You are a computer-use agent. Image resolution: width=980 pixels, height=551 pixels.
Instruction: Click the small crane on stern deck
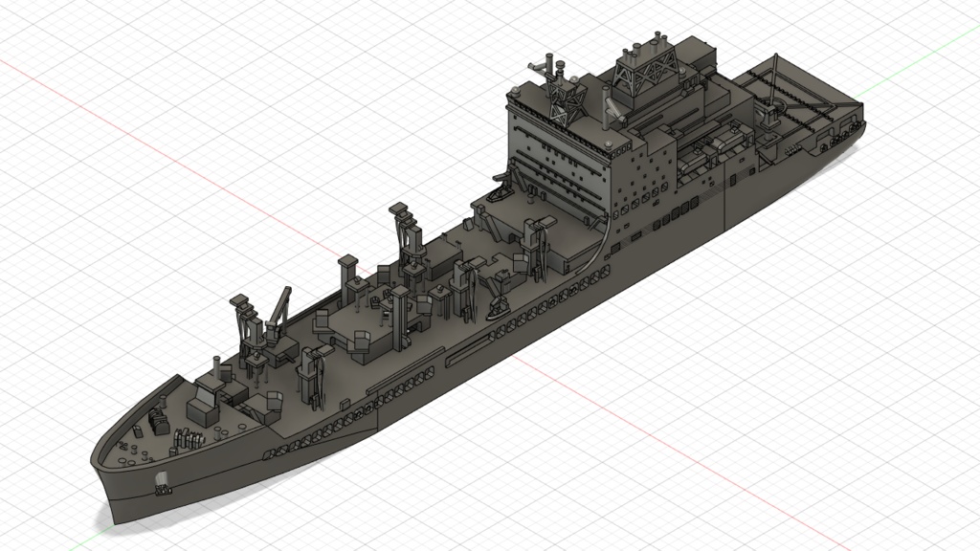tap(768, 115)
